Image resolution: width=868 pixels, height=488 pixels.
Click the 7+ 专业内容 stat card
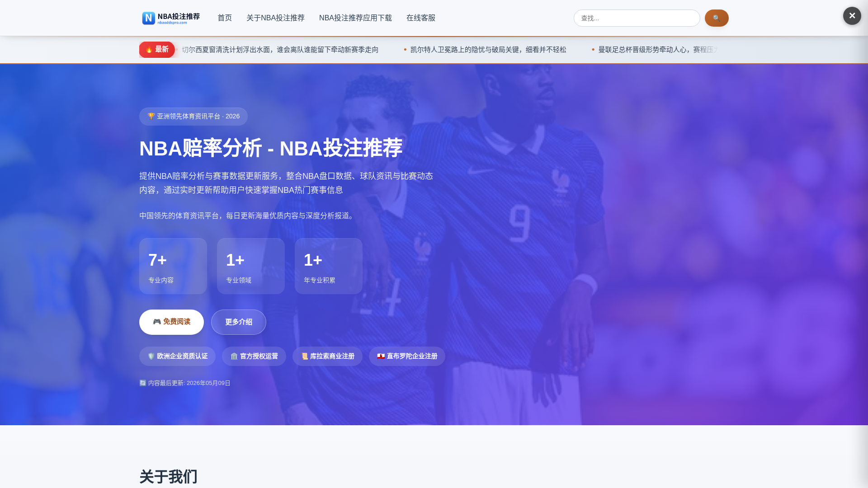(173, 266)
